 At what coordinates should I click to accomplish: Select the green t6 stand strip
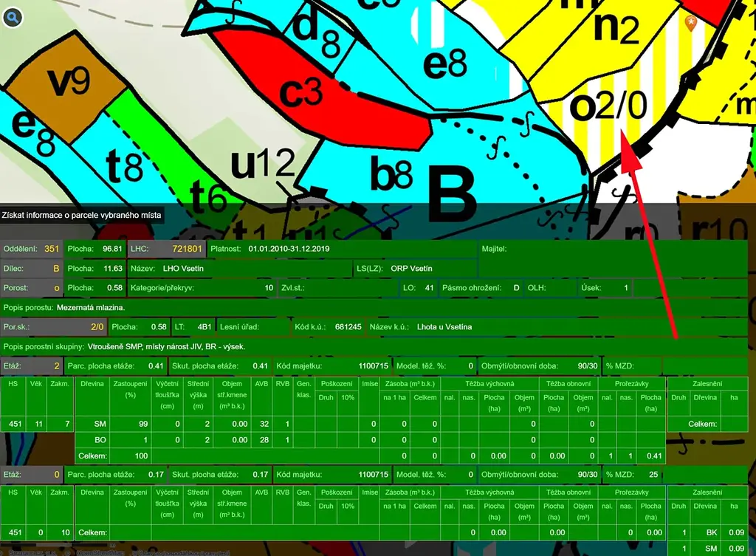pos(207,196)
